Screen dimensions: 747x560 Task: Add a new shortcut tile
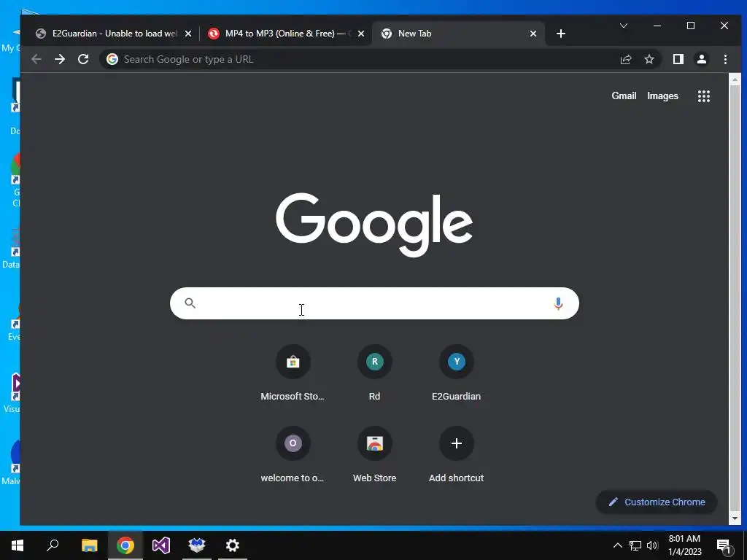[x=457, y=455]
